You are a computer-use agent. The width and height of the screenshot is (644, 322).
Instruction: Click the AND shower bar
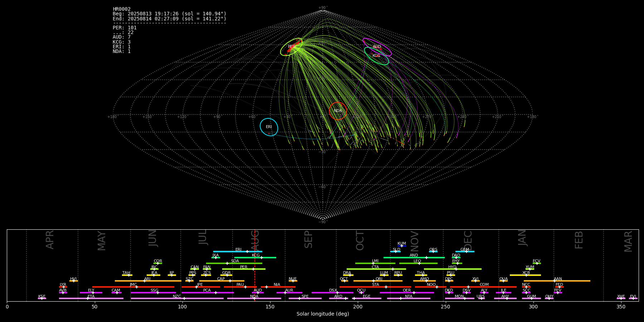414,257
